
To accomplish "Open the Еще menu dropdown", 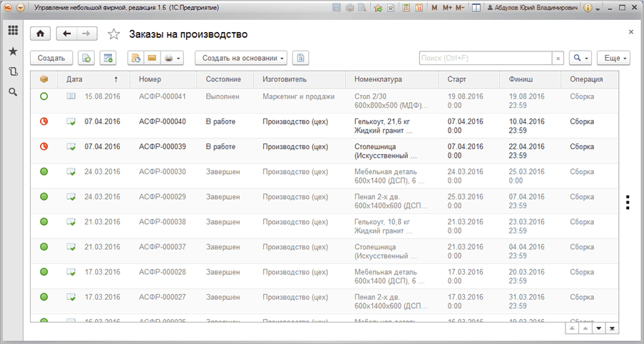I will point(613,58).
